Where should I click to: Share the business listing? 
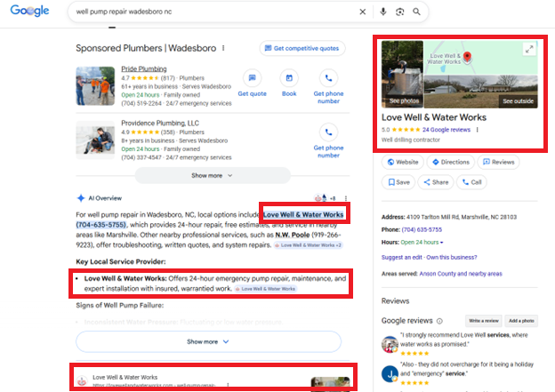[x=436, y=182]
